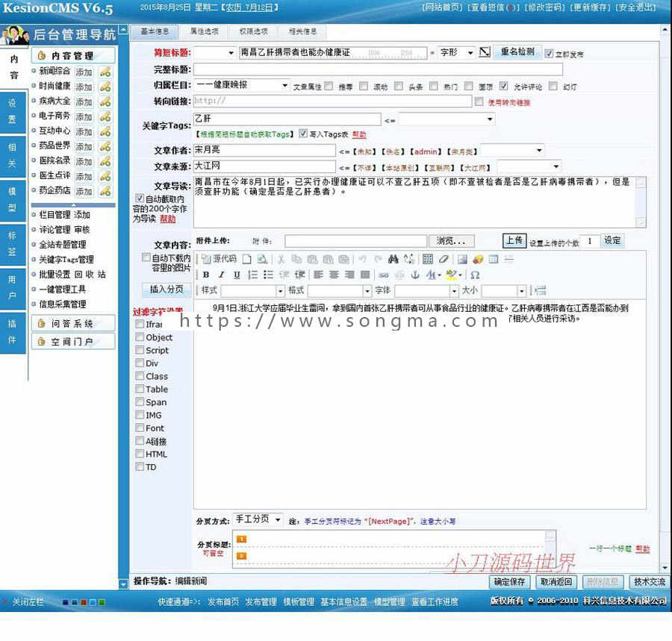Apply bold formatting
The width and height of the screenshot is (672, 641).
point(206,275)
